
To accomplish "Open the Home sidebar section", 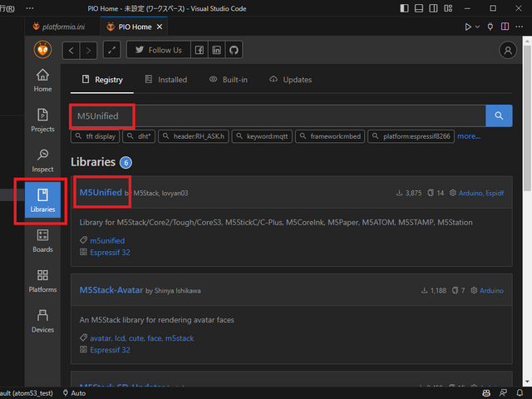I will (x=42, y=81).
